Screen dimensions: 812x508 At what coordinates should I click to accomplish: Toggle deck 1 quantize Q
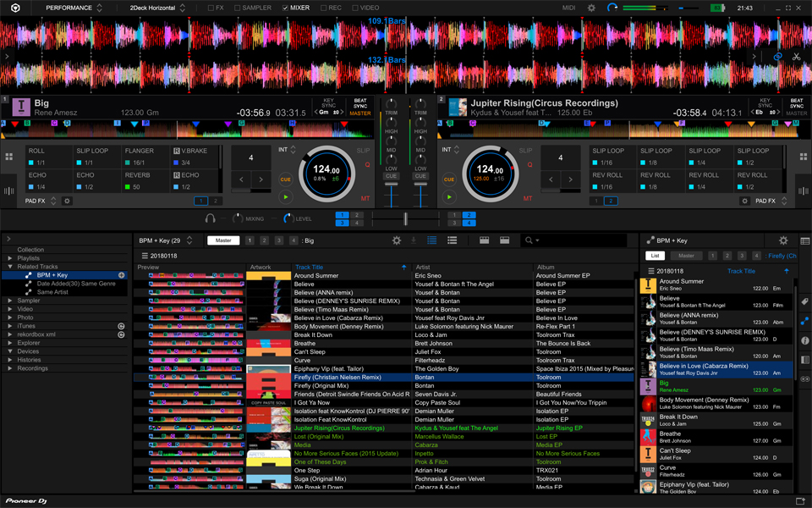(x=368, y=165)
